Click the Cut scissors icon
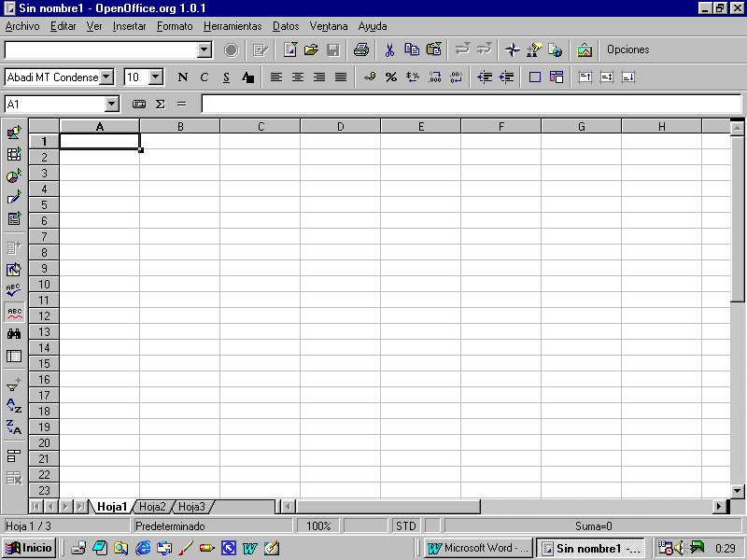747x560 pixels. pyautogui.click(x=389, y=50)
